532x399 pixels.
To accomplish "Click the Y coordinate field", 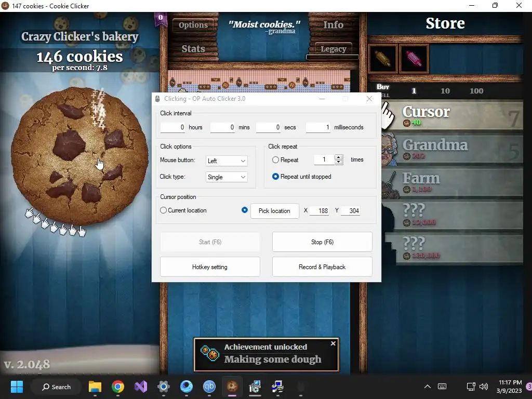I will [350, 211].
